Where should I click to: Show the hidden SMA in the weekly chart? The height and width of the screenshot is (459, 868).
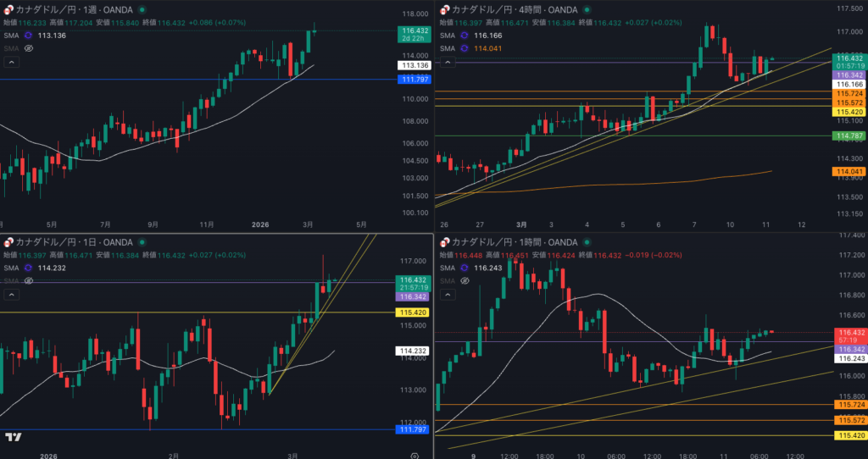click(x=28, y=48)
